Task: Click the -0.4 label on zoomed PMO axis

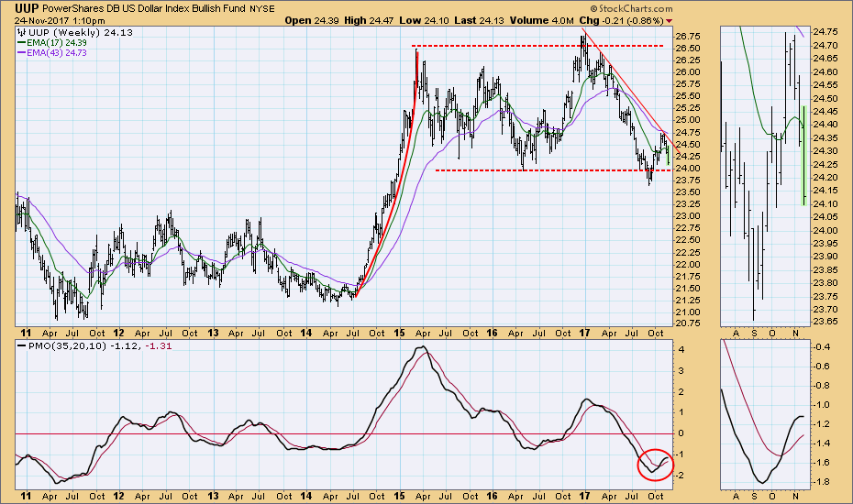Action: coord(823,347)
